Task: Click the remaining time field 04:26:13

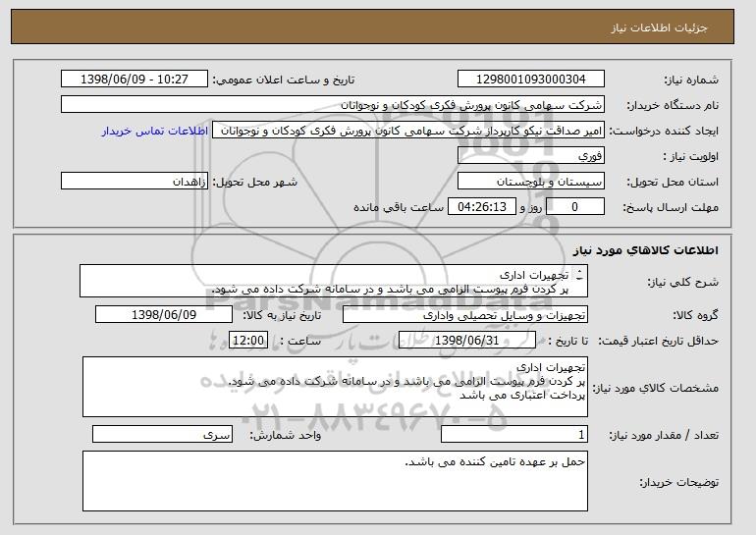Action: coord(482,207)
